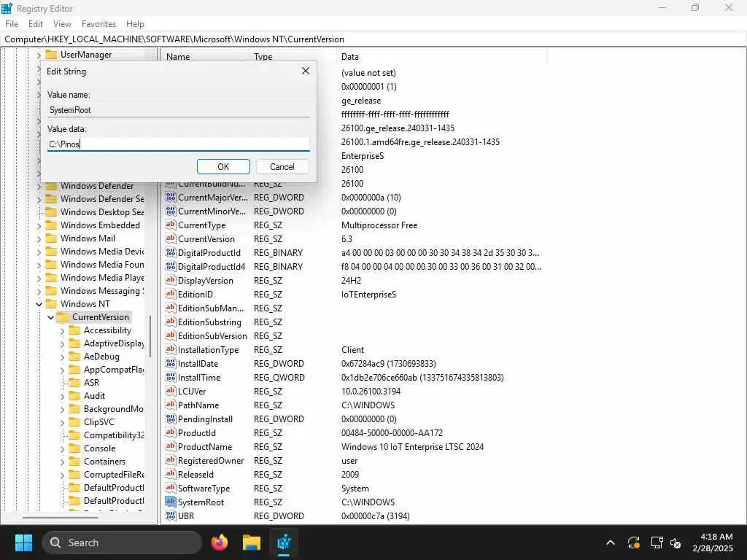Open File Explorer from the taskbar
Image resolution: width=747 pixels, height=560 pixels.
click(252, 542)
